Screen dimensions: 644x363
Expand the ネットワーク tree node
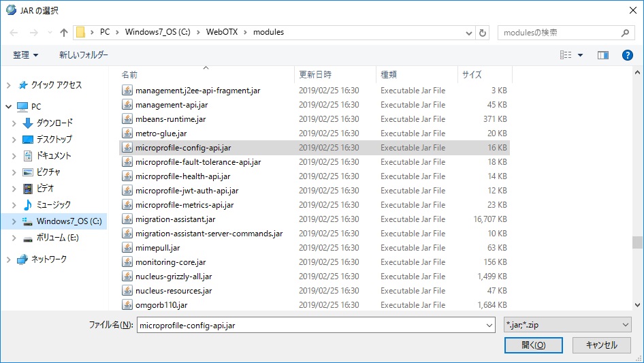(9, 259)
